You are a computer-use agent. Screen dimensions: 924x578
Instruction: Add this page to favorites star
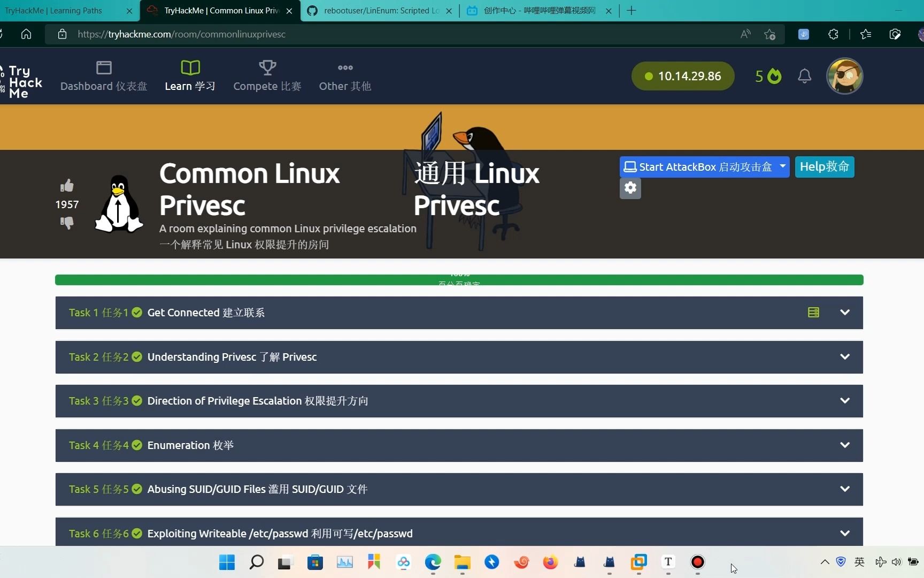769,34
